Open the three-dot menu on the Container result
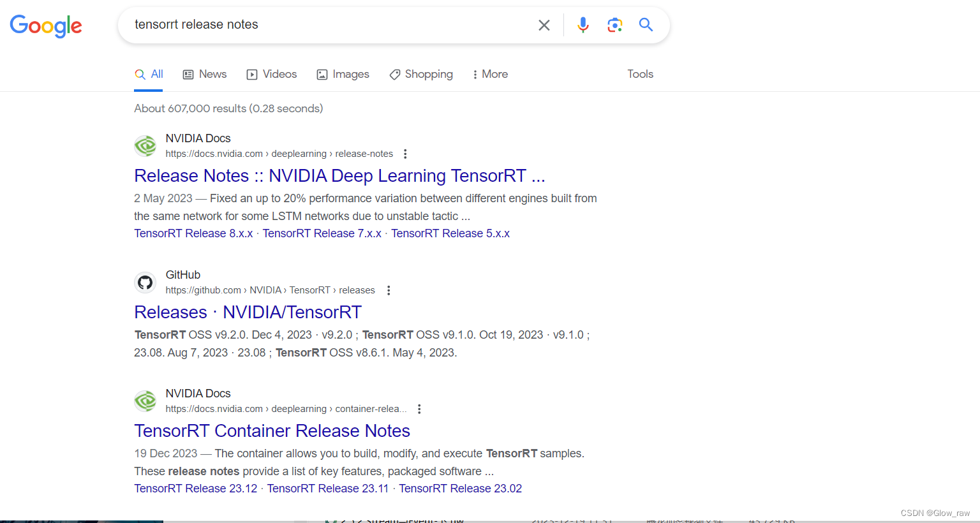Screen dimensions: 980x523 419,409
